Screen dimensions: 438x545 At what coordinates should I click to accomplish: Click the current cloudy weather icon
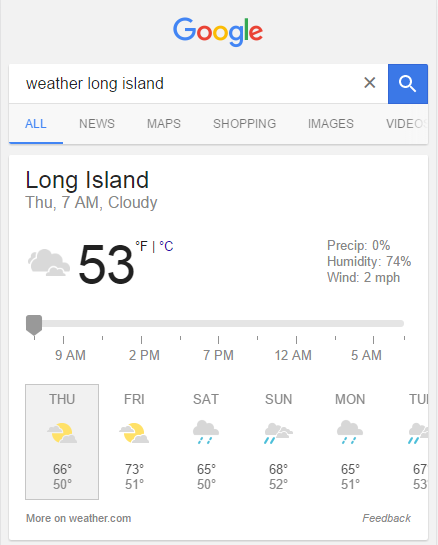49,262
